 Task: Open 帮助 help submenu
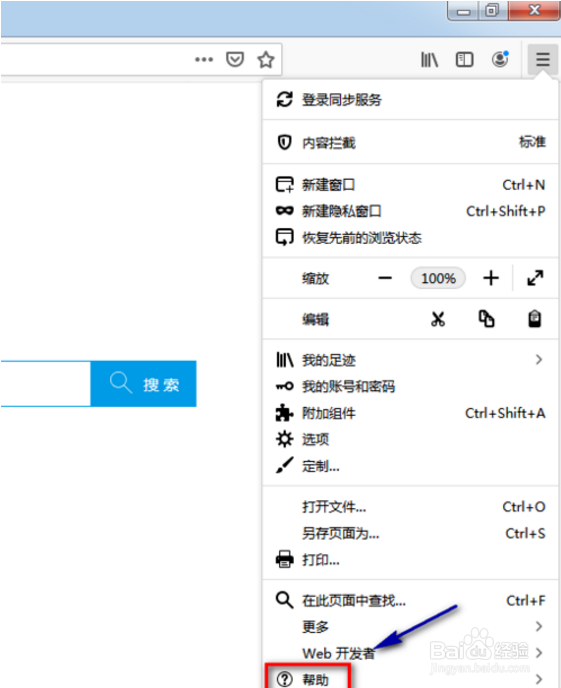(410, 679)
